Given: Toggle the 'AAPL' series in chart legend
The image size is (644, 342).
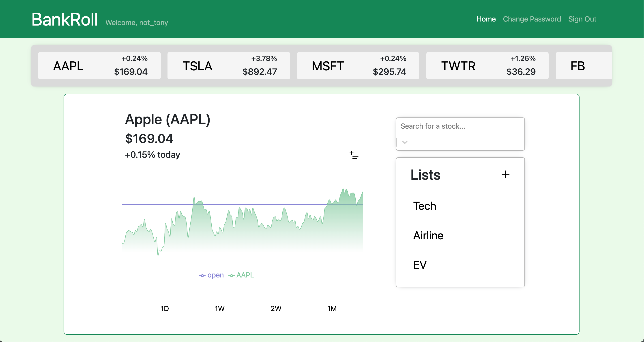Looking at the screenshot, I should pyautogui.click(x=241, y=275).
